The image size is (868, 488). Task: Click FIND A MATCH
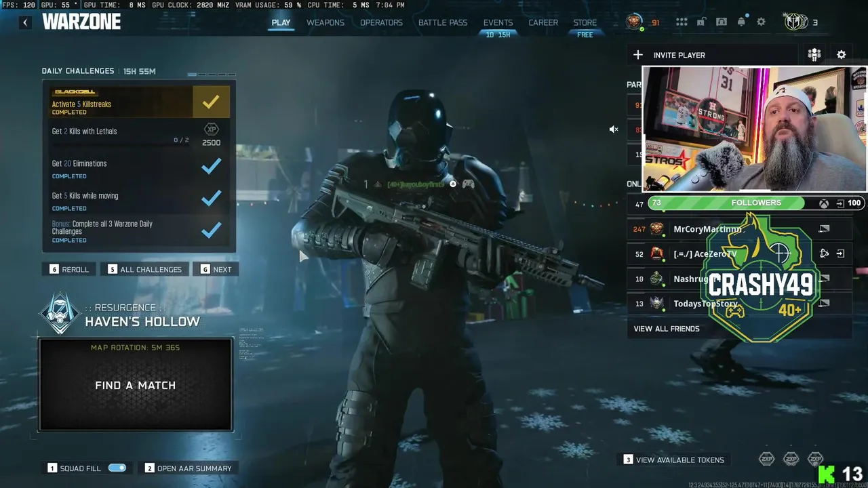(x=136, y=384)
